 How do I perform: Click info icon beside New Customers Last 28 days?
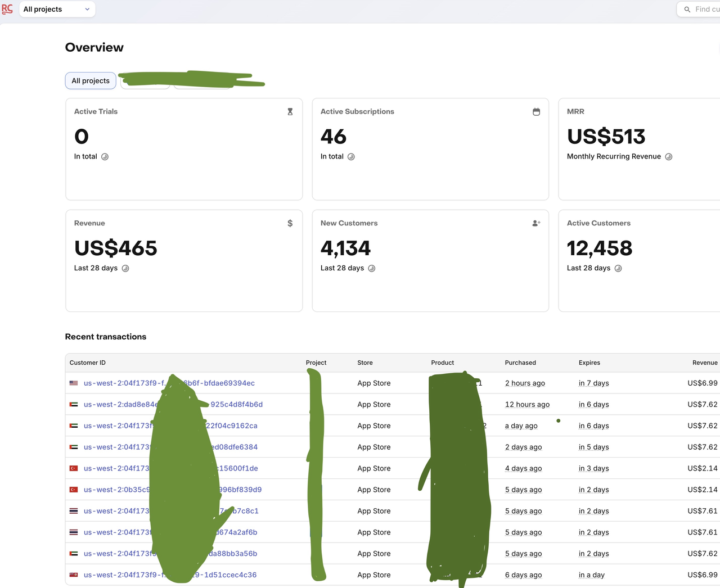pyautogui.click(x=372, y=268)
